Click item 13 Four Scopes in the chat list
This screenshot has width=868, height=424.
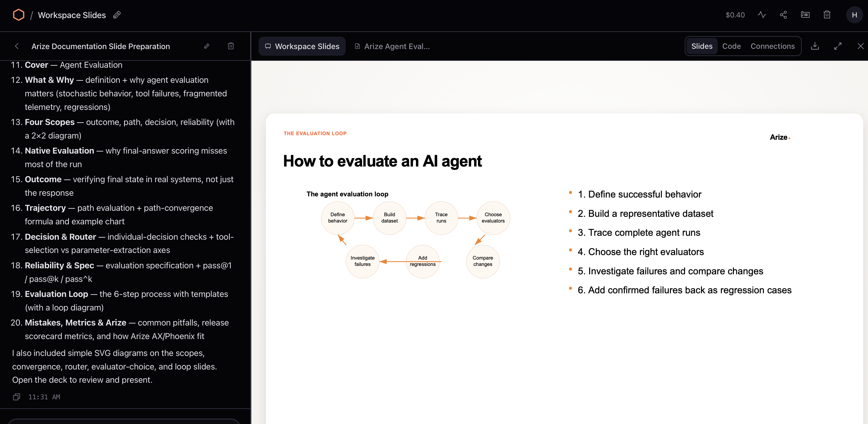pos(123,129)
